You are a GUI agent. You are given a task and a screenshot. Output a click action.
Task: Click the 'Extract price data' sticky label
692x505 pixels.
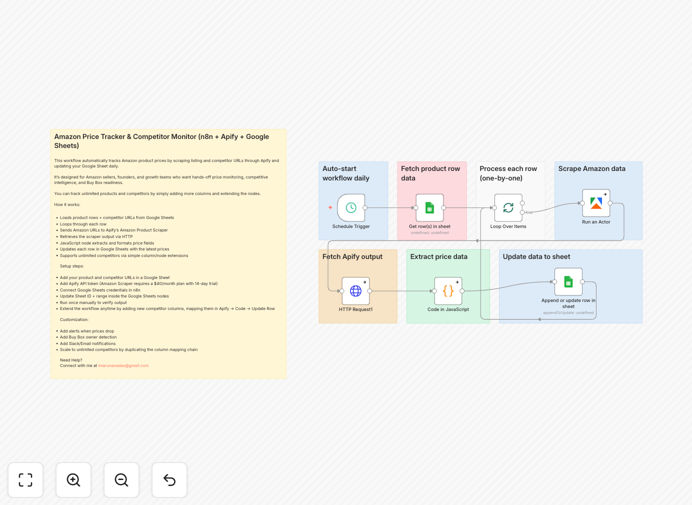[439, 256]
